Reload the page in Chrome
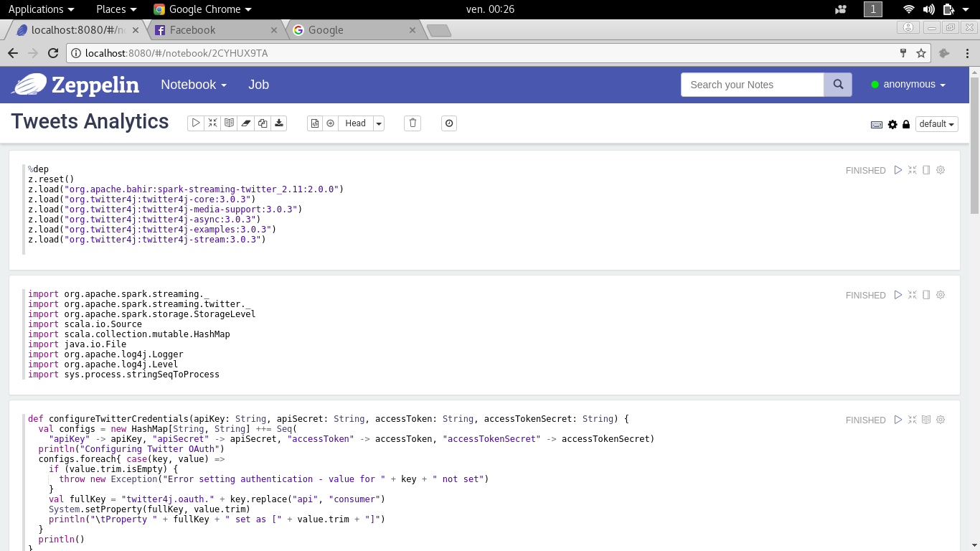980x551 pixels. [x=53, y=53]
